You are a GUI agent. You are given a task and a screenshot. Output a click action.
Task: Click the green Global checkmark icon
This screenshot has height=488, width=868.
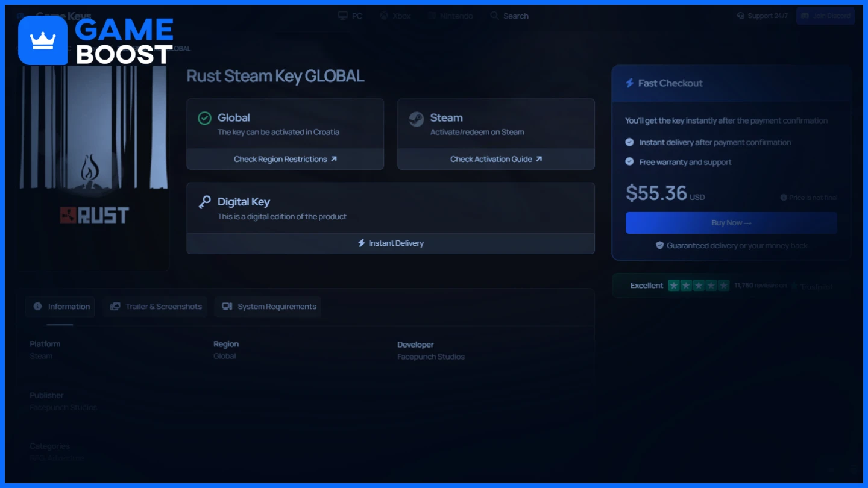204,118
